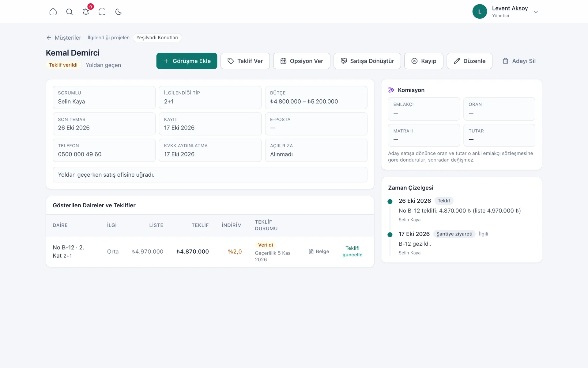Viewport: 588px width, 368px height.
Task: Click the Orta interest level cell
Action: click(113, 251)
